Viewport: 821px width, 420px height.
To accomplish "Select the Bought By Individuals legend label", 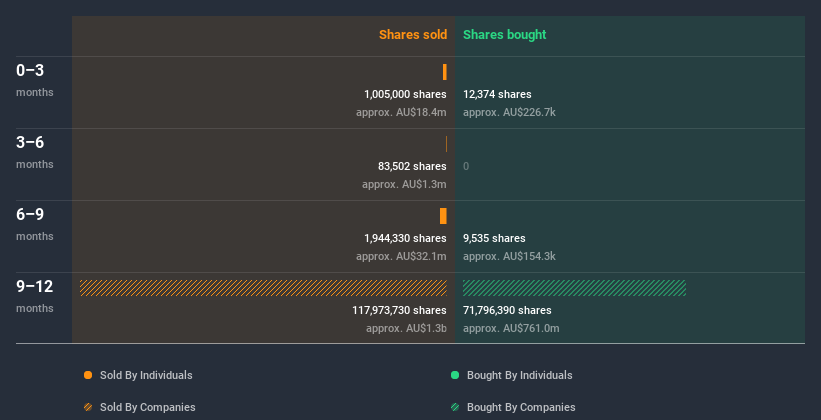I will 519,375.
